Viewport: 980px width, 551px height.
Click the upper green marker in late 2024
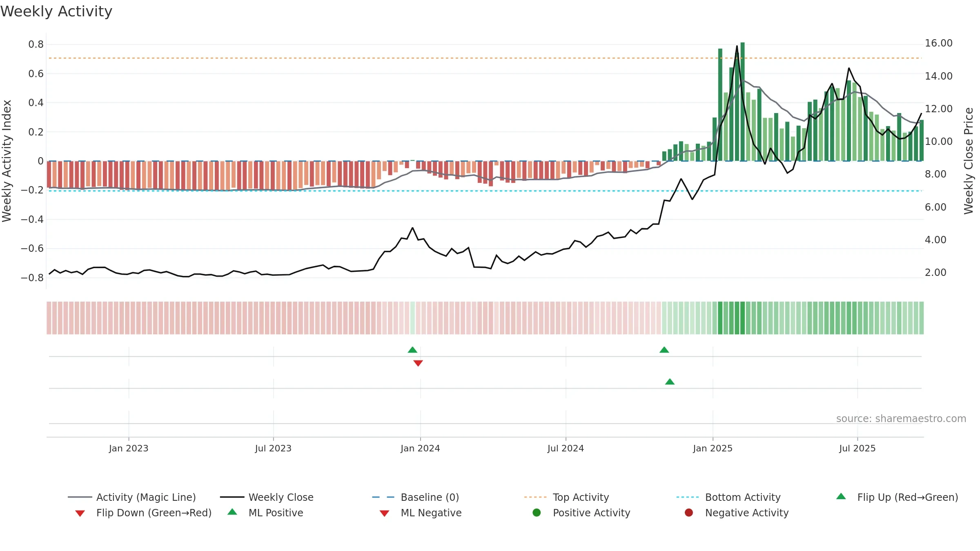coord(664,350)
